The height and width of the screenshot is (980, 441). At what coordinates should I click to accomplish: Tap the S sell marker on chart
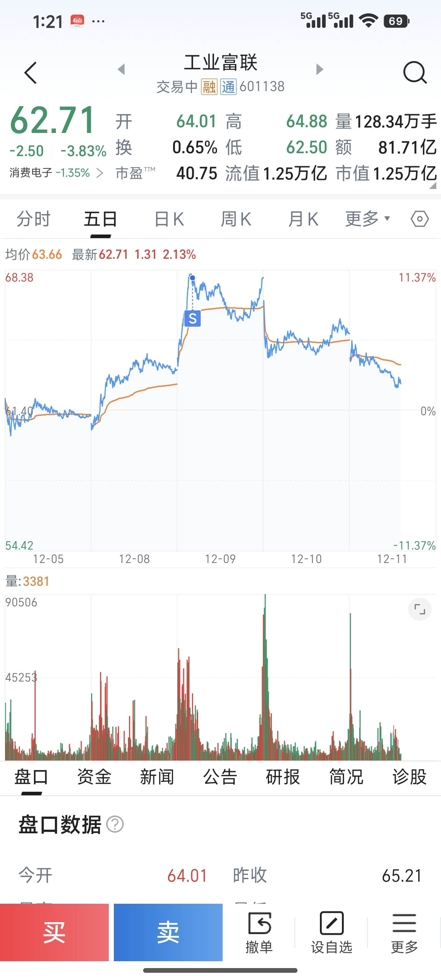click(x=193, y=318)
